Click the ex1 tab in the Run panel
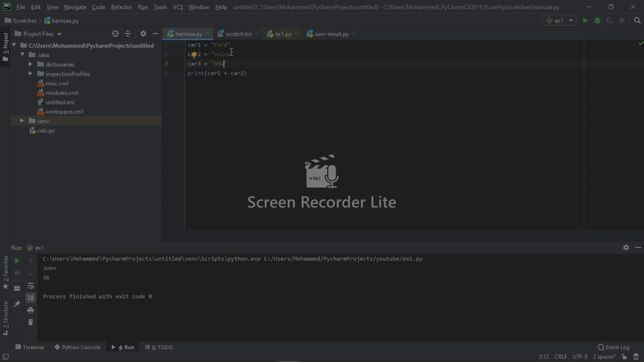 click(x=35, y=247)
